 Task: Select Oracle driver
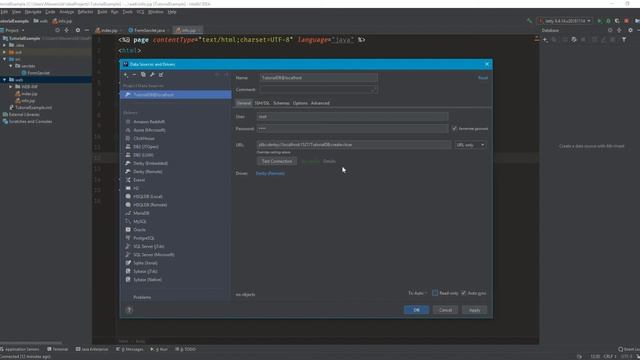139,230
